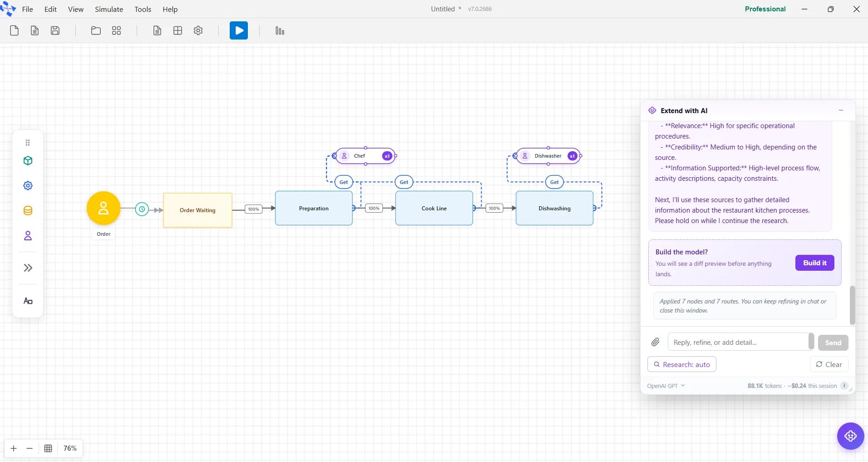Open the report document icon in the toolbar
Viewport: 868px width, 462px height.
pos(157,31)
